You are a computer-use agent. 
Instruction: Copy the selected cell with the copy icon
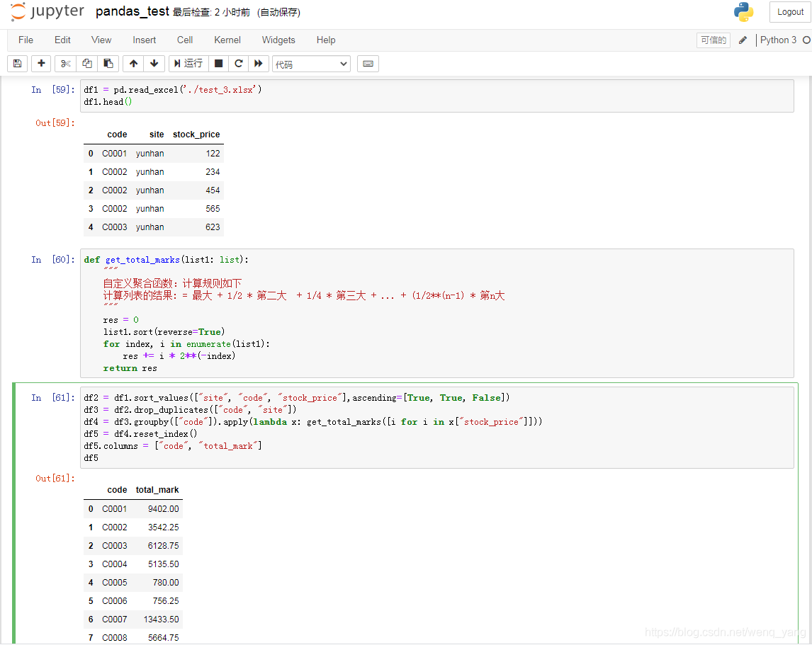coord(86,63)
